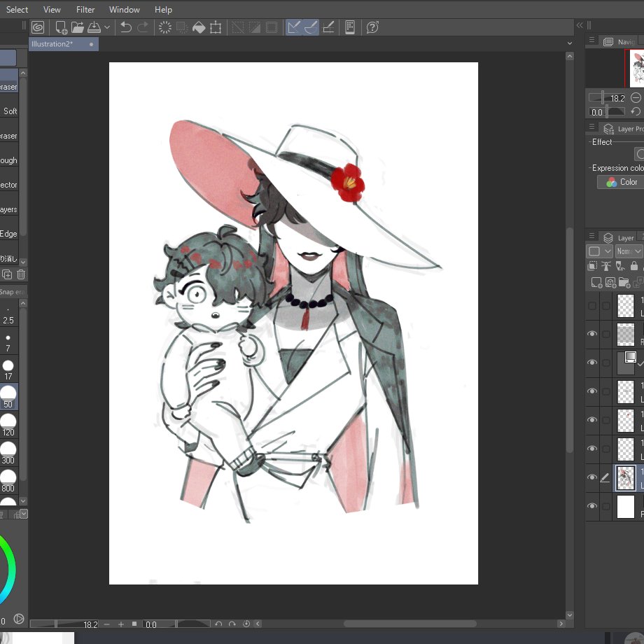This screenshot has height=644, width=644.
Task: Open the Navigator panel menu icon
Action: pos(591,40)
